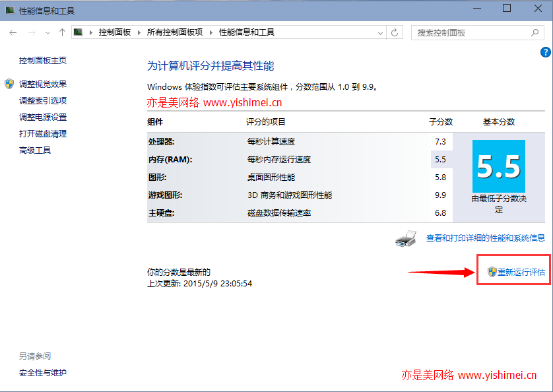The width and height of the screenshot is (553, 392).
Task: Expand the arrow before 控制面板 breadcrumb
Action: (90, 32)
